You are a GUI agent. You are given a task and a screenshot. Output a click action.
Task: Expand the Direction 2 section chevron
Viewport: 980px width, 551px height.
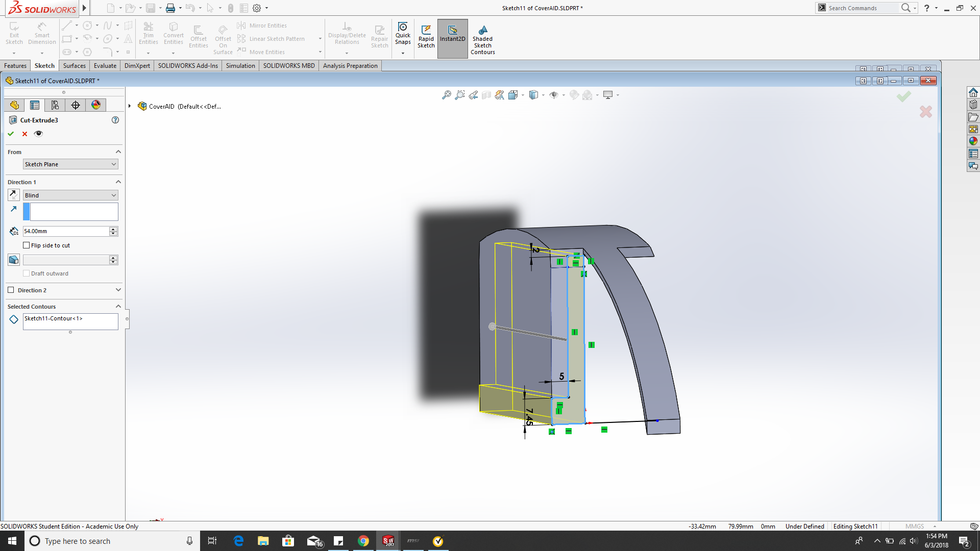click(x=118, y=290)
